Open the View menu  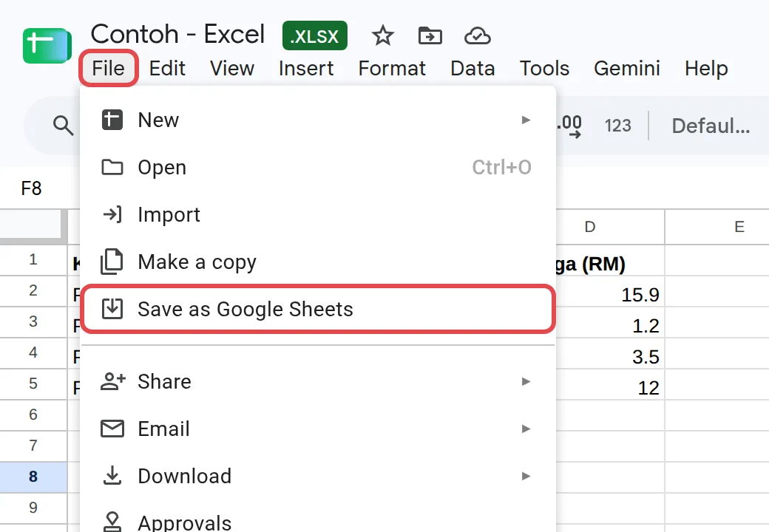coord(232,69)
